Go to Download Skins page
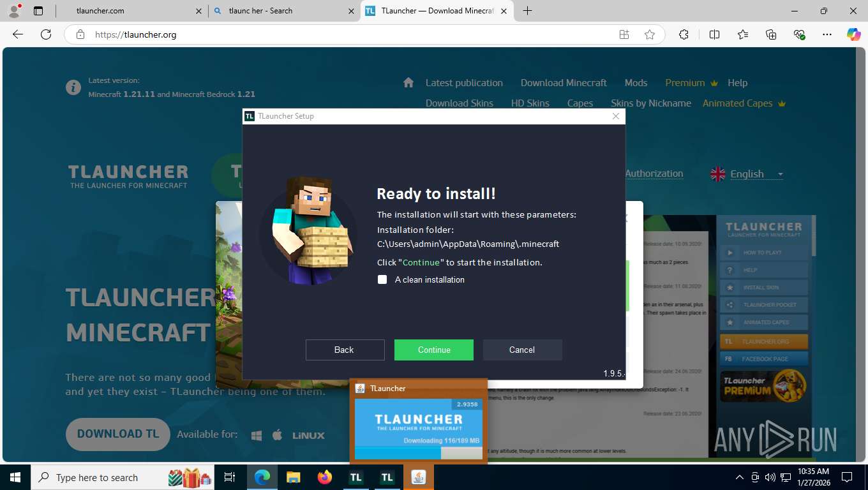The image size is (868, 490). (x=460, y=103)
